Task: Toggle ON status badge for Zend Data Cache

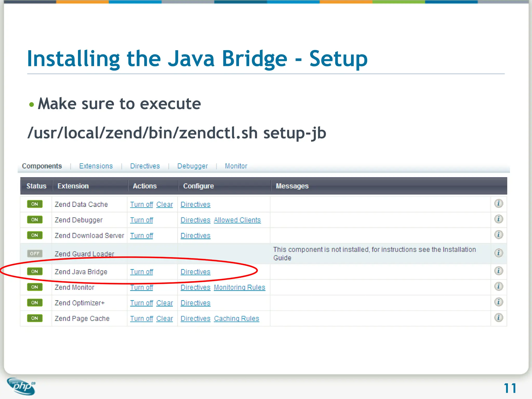Action: [35, 204]
